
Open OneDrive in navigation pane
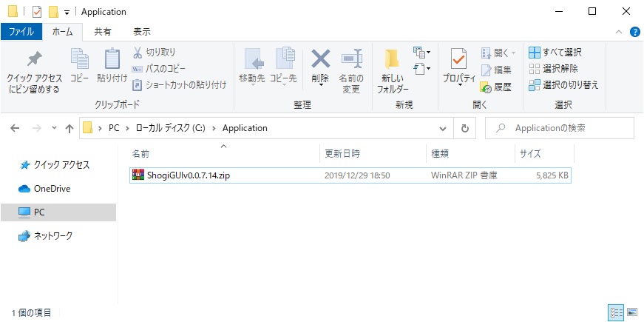click(52, 189)
